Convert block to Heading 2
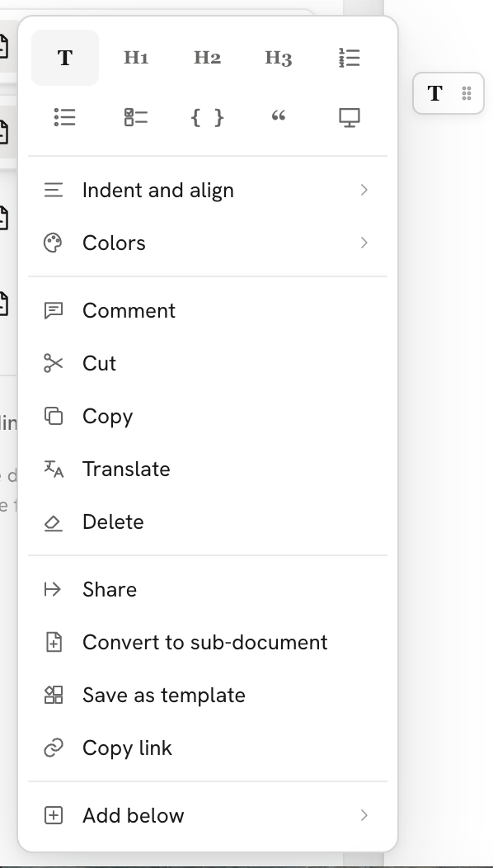 (x=208, y=58)
